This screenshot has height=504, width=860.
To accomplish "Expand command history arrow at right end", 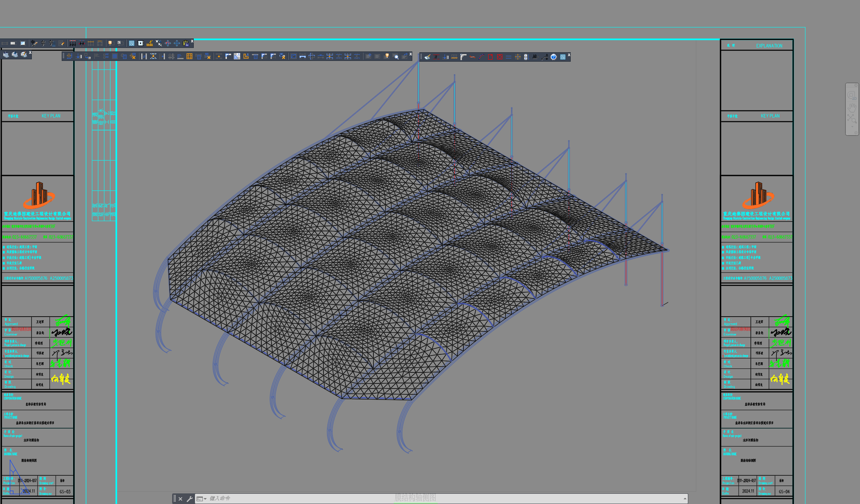I will click(x=685, y=499).
